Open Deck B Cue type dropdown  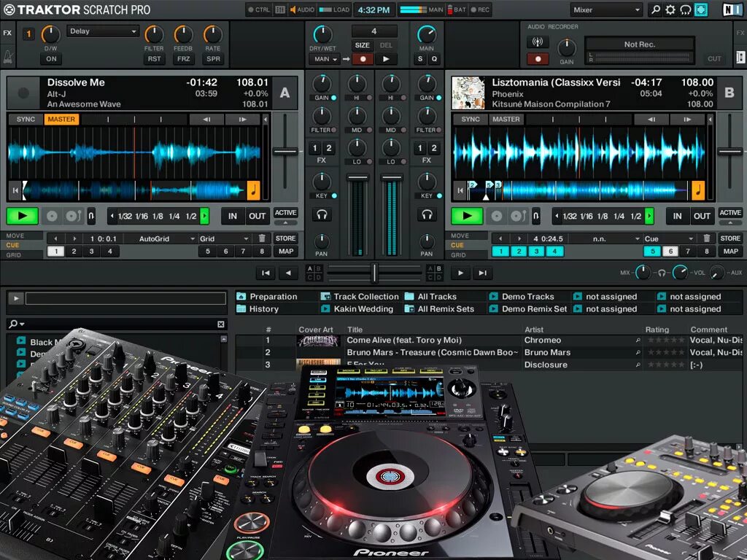pos(669,238)
